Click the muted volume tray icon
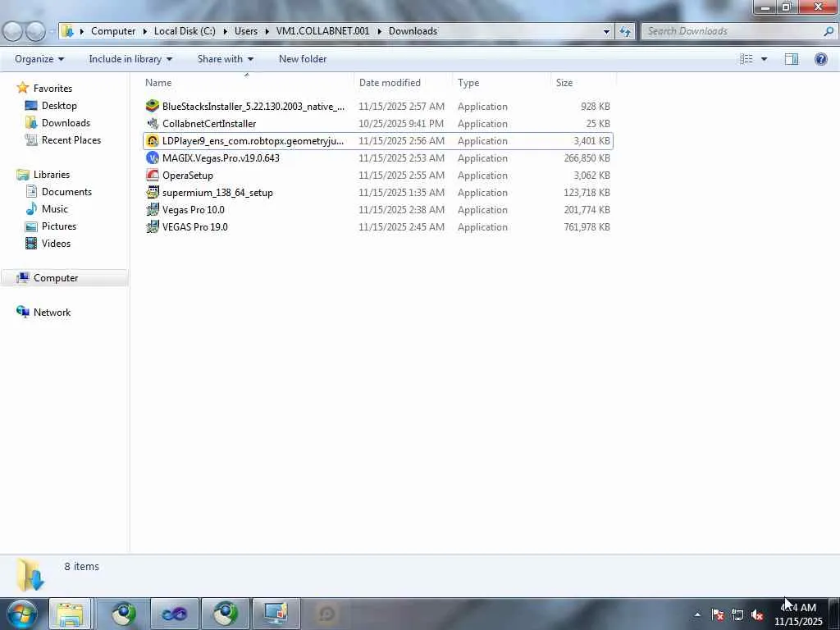 pos(757,614)
